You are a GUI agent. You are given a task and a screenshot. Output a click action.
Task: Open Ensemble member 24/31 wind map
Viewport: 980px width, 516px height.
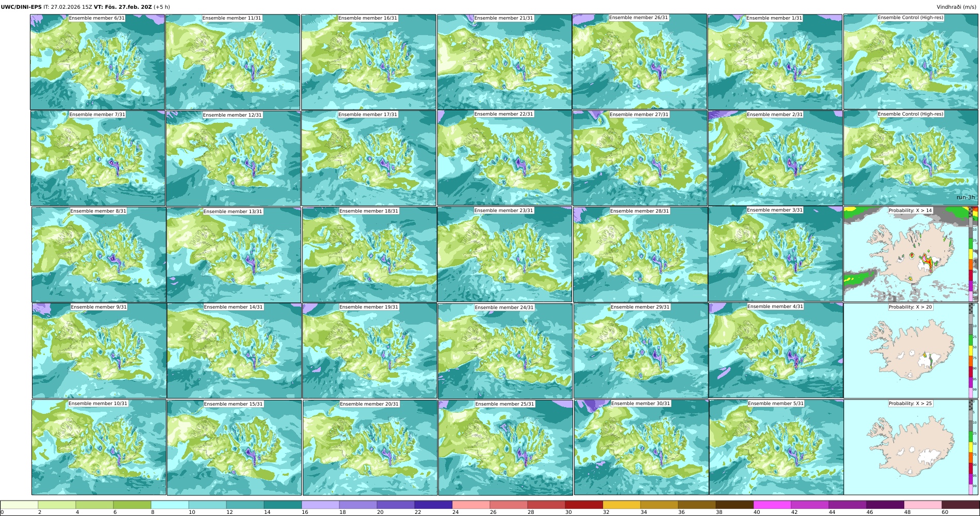coord(505,351)
